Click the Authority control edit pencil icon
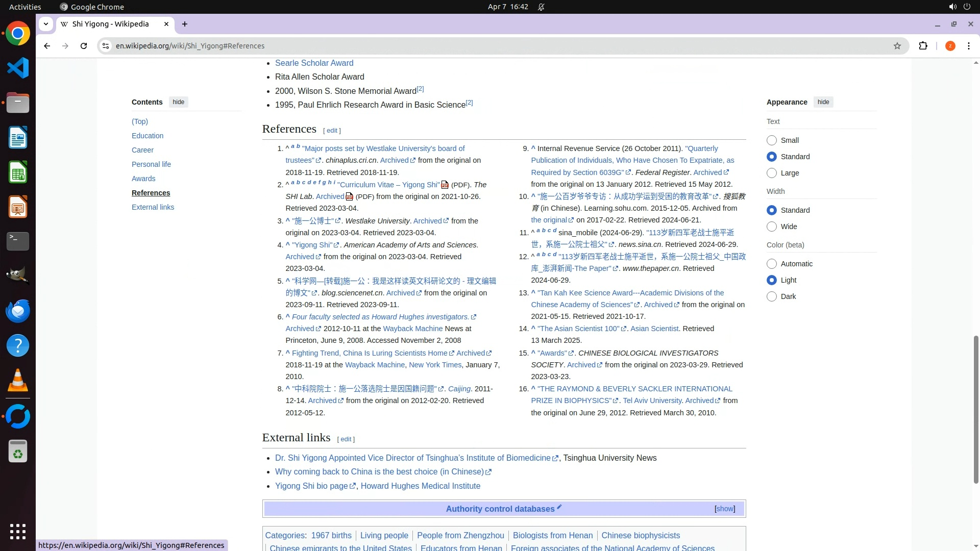Screen dimensions: 980x551 559,507
